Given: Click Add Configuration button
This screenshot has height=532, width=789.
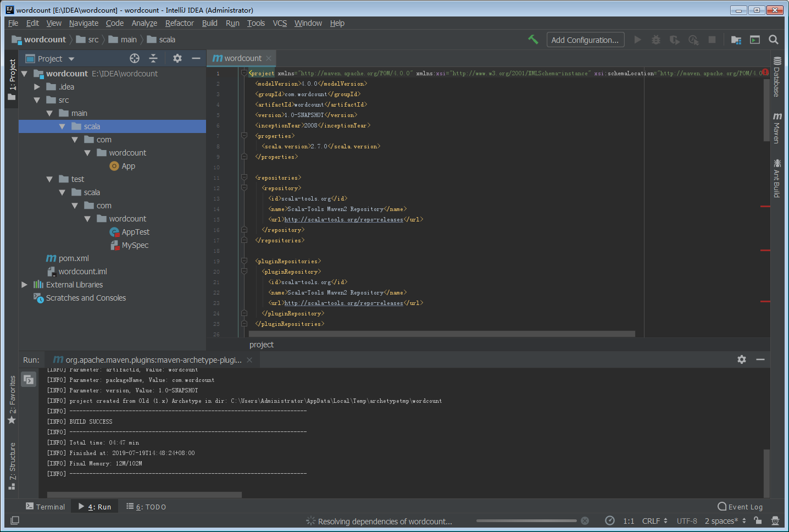Looking at the screenshot, I should point(585,40).
